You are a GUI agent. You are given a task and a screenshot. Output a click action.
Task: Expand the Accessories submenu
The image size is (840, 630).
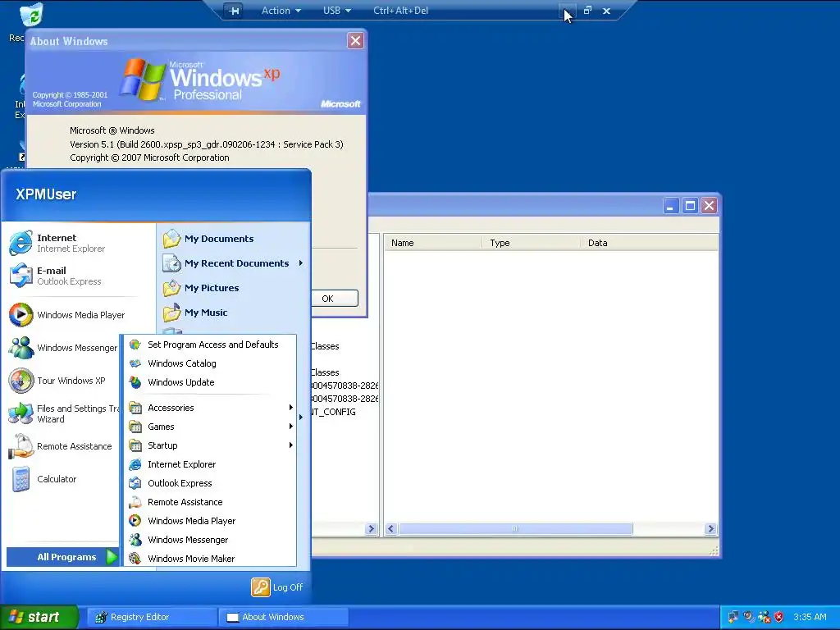[x=210, y=408]
